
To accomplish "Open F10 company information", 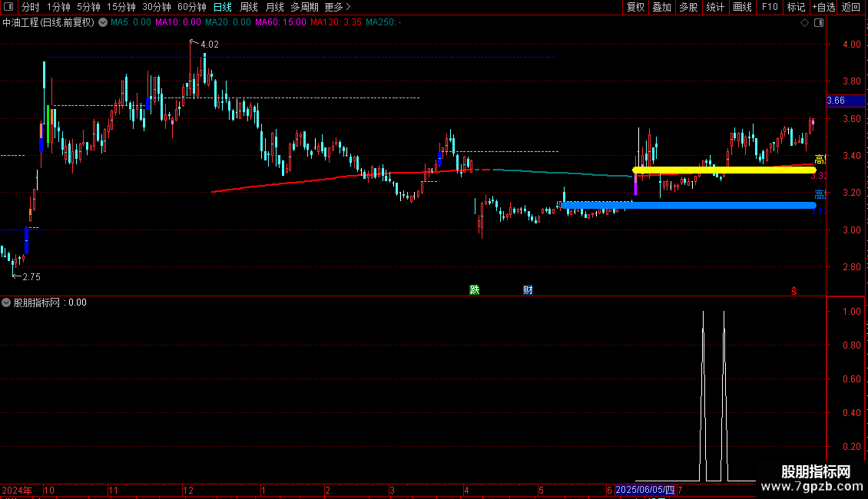I will 770,7.
